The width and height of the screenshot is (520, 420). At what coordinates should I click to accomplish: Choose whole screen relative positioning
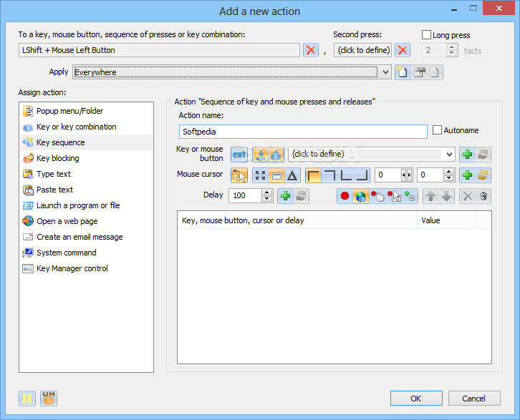pos(261,175)
